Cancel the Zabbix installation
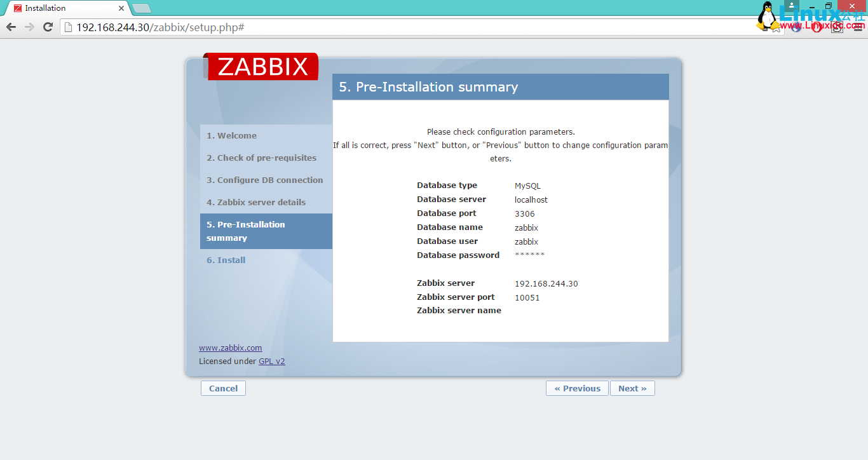Viewport: 868px width, 460px height. coord(223,388)
